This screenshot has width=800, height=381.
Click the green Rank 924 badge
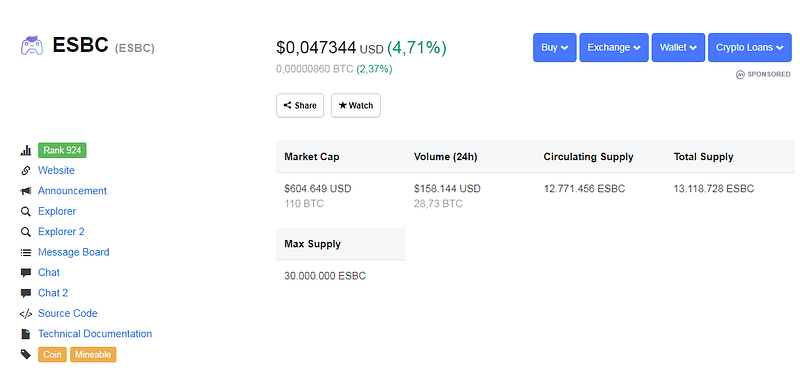pos(62,150)
